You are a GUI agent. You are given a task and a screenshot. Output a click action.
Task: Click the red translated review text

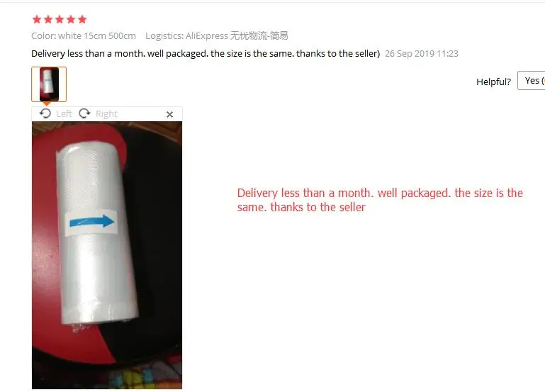pos(380,200)
